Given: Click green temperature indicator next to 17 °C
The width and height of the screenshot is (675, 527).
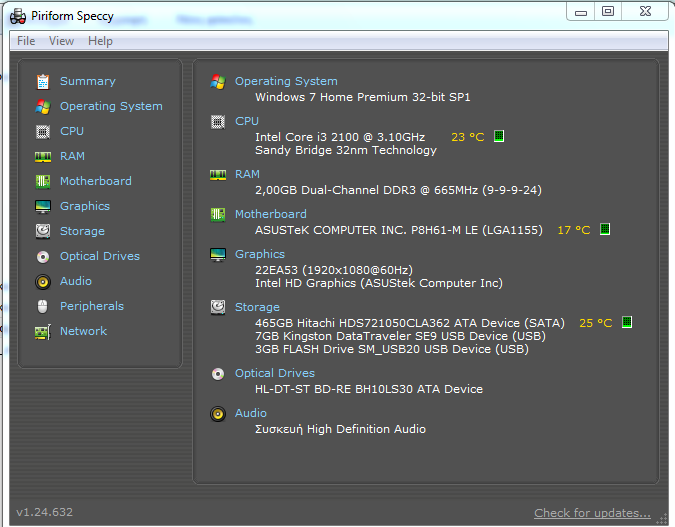Looking at the screenshot, I should point(605,229).
